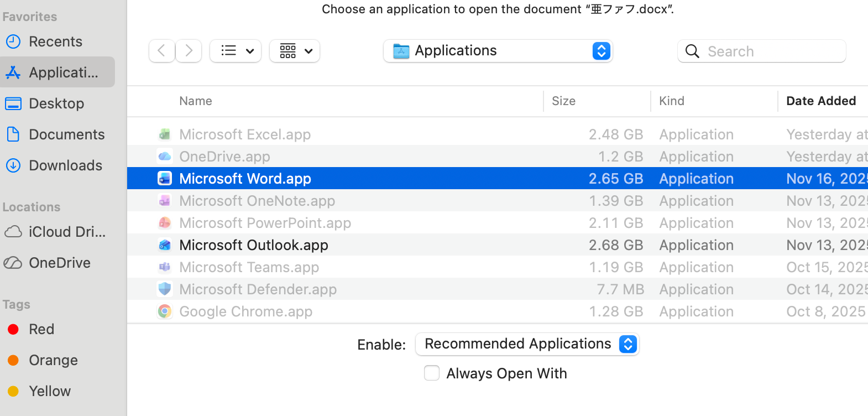The image size is (868, 416).
Task: Go back with the left chevron button
Action: coord(162,51)
